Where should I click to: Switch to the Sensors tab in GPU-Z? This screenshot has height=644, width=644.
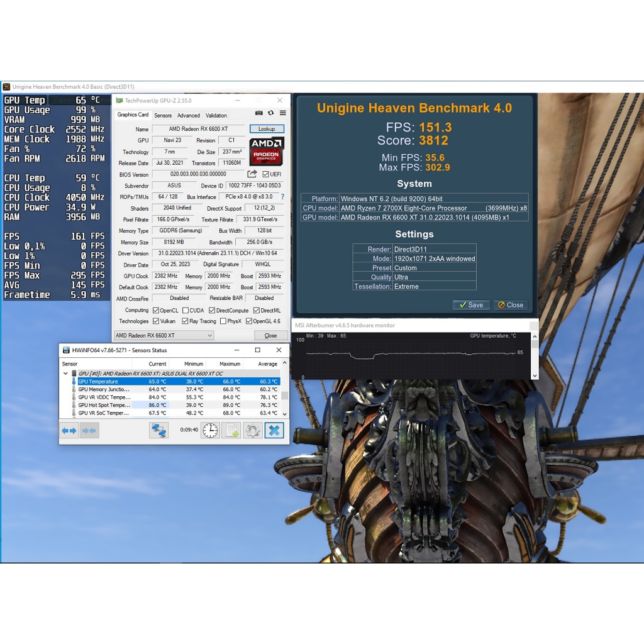click(163, 116)
